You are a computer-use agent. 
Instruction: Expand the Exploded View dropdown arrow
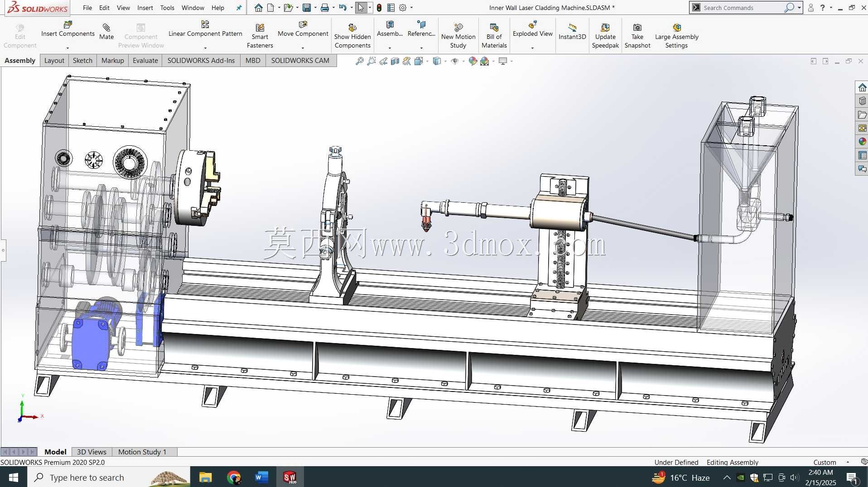click(x=532, y=48)
